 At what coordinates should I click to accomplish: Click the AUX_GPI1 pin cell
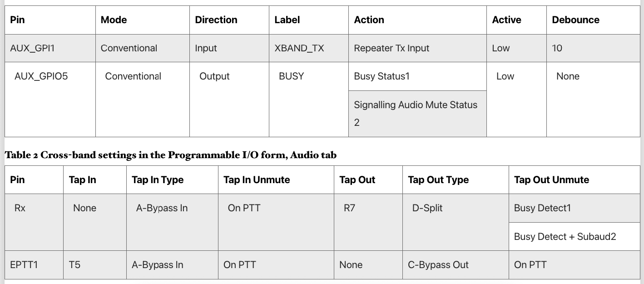click(x=50, y=48)
